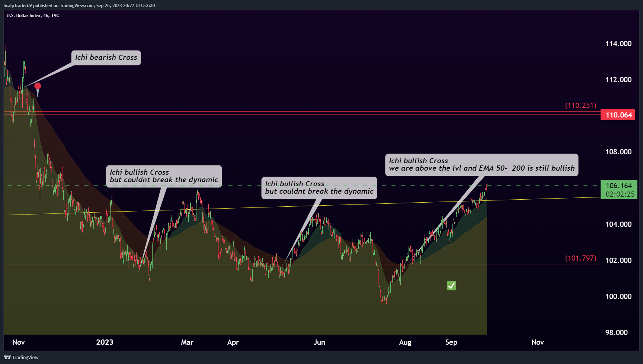
Task: Click the ScalpTrader69 published header text
Action: (x=79, y=6)
